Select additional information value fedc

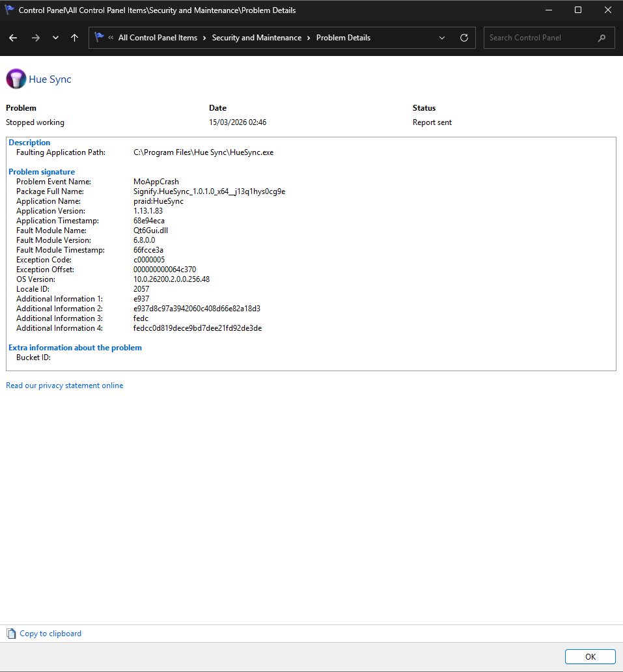tap(141, 318)
